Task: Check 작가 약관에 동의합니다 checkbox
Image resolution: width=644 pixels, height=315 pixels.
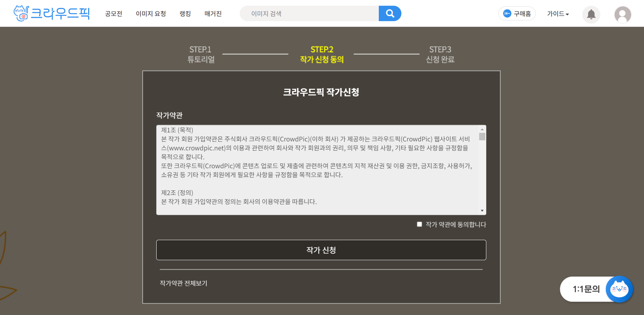Action: click(x=419, y=224)
